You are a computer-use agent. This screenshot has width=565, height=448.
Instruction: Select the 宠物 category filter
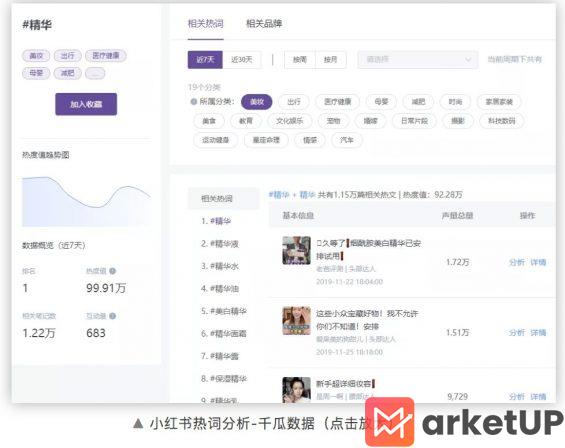tap(333, 121)
